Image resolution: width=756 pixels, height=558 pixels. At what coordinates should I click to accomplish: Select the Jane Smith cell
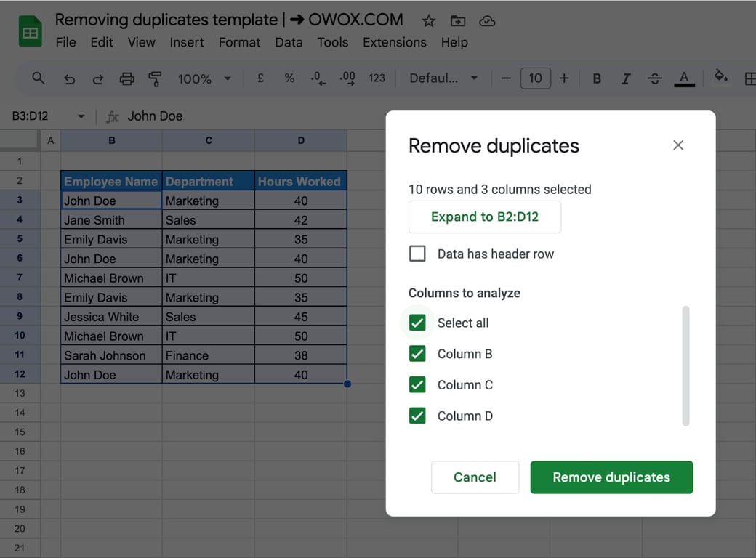[x=111, y=219]
